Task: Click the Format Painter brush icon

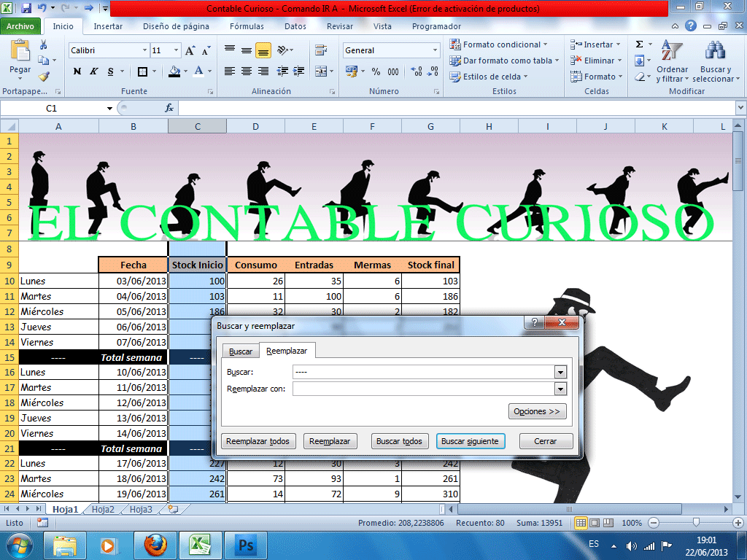Action: tap(44, 76)
